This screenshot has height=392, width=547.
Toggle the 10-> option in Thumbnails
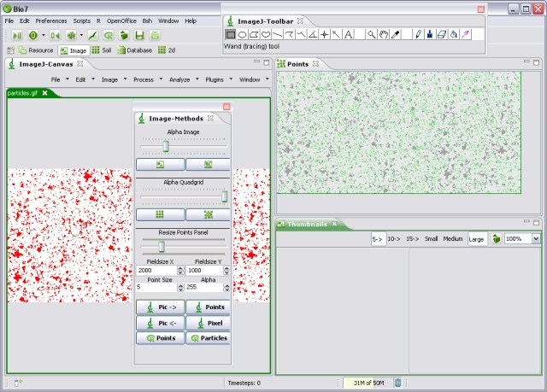tap(394, 239)
